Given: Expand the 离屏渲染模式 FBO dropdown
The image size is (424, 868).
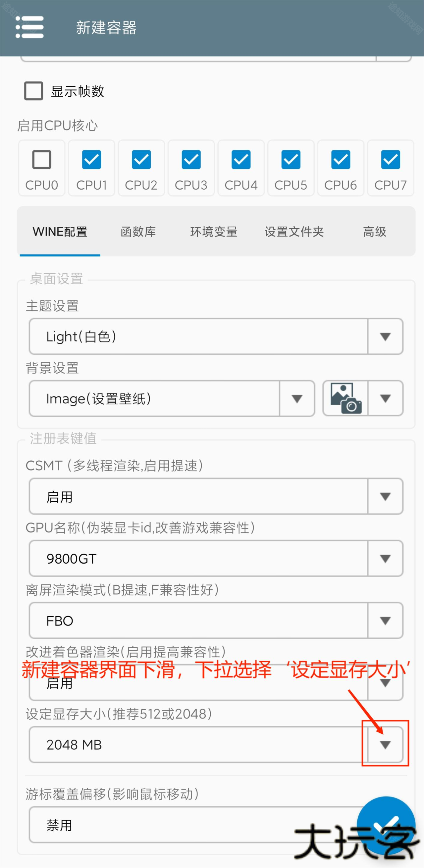Looking at the screenshot, I should [x=385, y=621].
